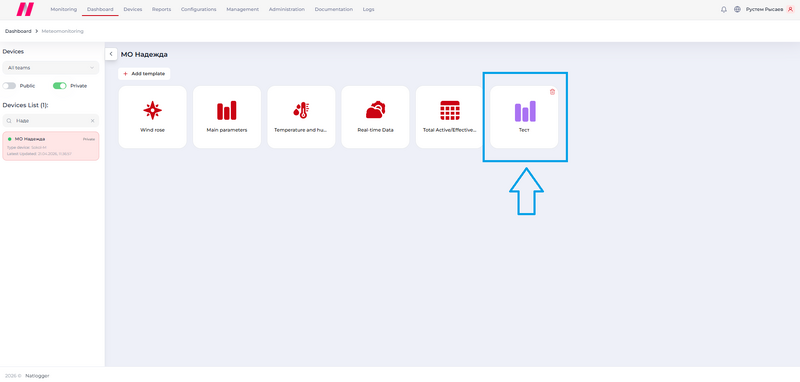Toggle the Public switch
The width and height of the screenshot is (800, 382).
(9, 86)
